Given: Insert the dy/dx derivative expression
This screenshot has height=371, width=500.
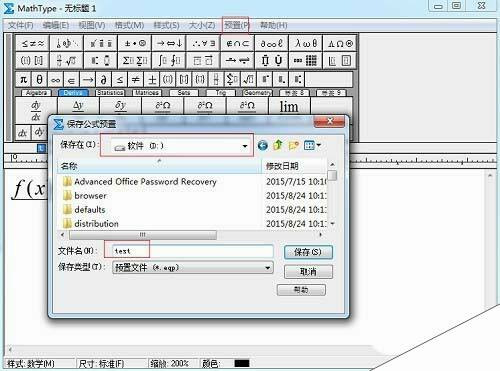Looking at the screenshot, I should [x=36, y=110].
